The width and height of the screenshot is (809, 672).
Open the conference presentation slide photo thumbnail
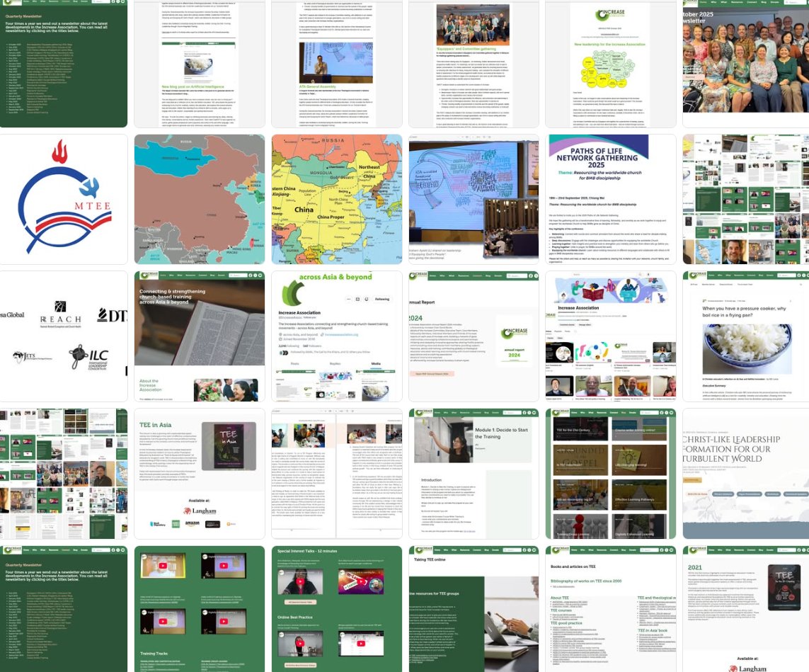click(474, 199)
